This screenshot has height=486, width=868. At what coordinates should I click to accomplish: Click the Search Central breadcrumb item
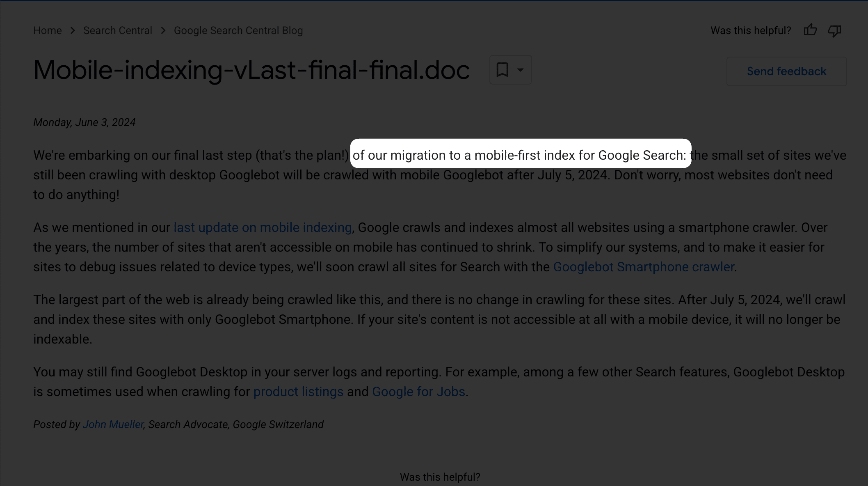(x=117, y=30)
